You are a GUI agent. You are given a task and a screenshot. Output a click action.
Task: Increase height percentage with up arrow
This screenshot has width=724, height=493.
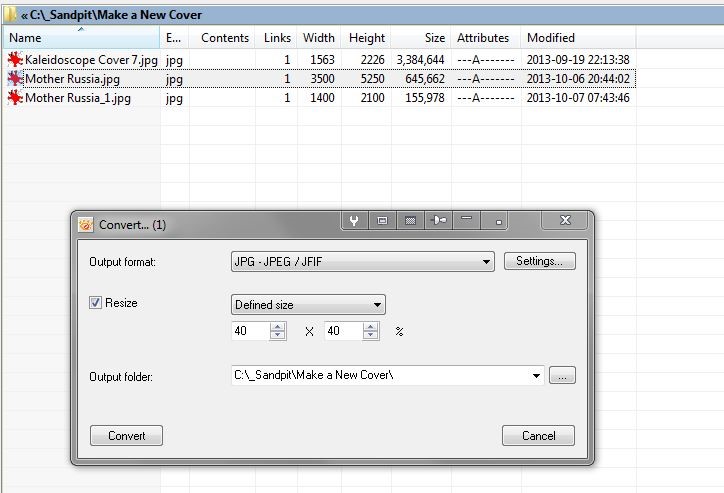(x=370, y=327)
